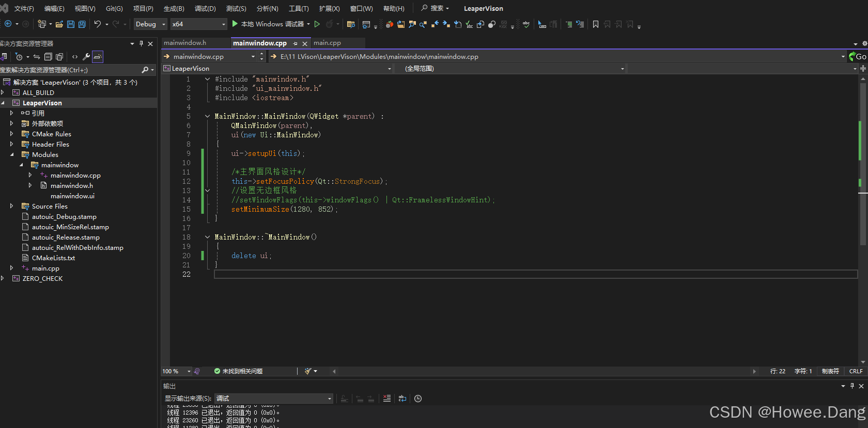
Task: Start 本地 Windows 调试器 debugging
Action: pos(268,24)
